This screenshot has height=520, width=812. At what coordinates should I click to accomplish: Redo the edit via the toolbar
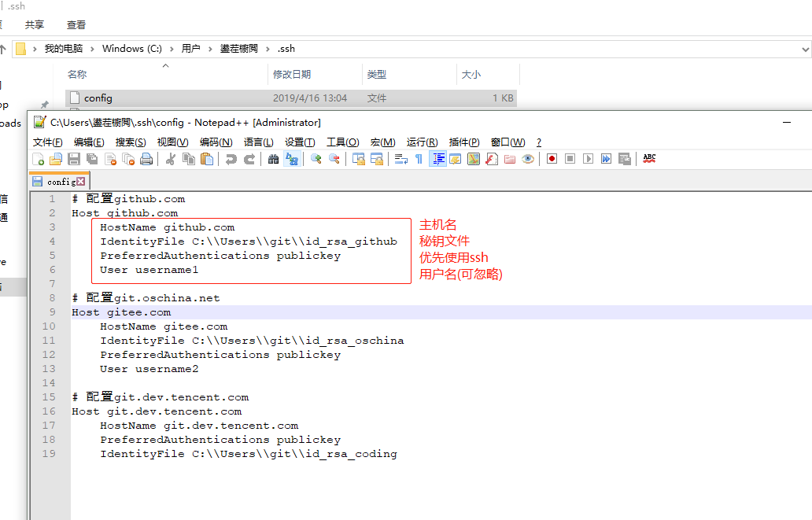coord(249,159)
